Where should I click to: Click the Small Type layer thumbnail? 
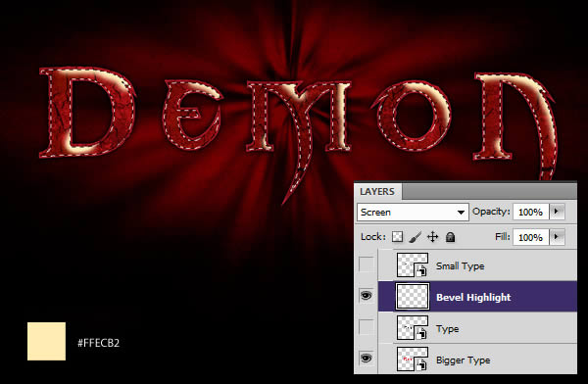coord(413,265)
